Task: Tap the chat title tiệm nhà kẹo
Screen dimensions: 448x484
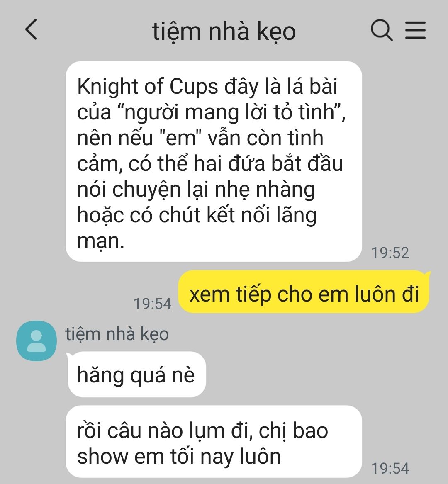Action: pos(224,32)
